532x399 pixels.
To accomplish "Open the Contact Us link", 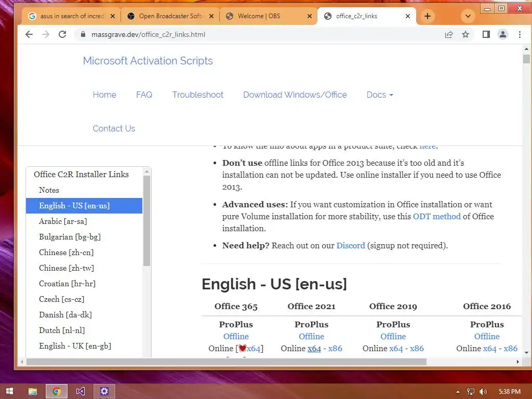I will point(114,128).
